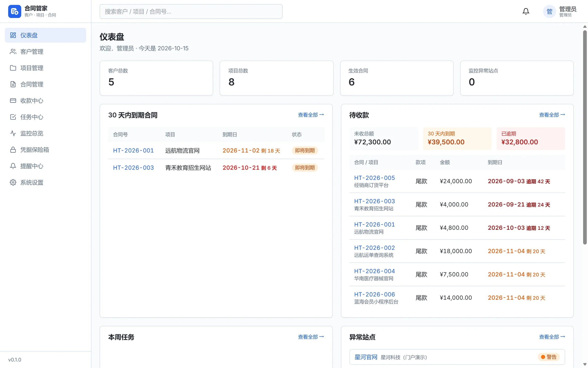Open the notification bell in the header
The height and width of the screenshot is (368, 588).
tap(526, 11)
